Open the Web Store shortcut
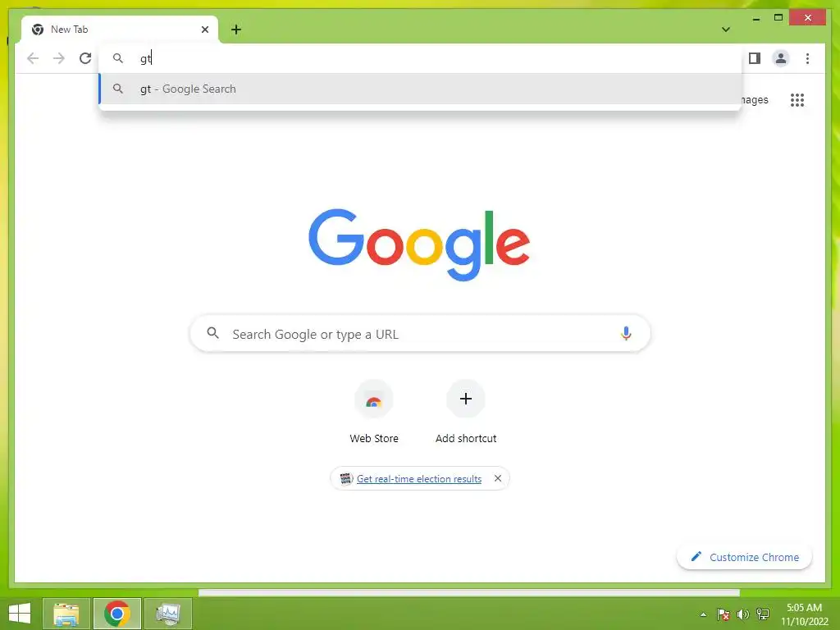Viewport: 840px width, 630px height. point(374,412)
